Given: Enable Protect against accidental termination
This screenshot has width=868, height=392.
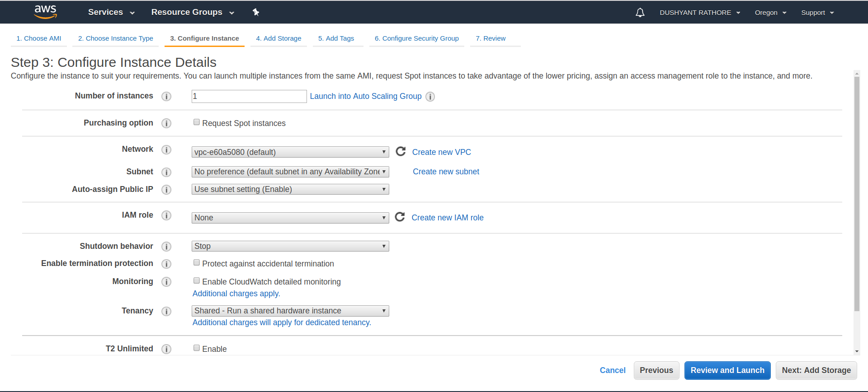Looking at the screenshot, I should point(197,262).
